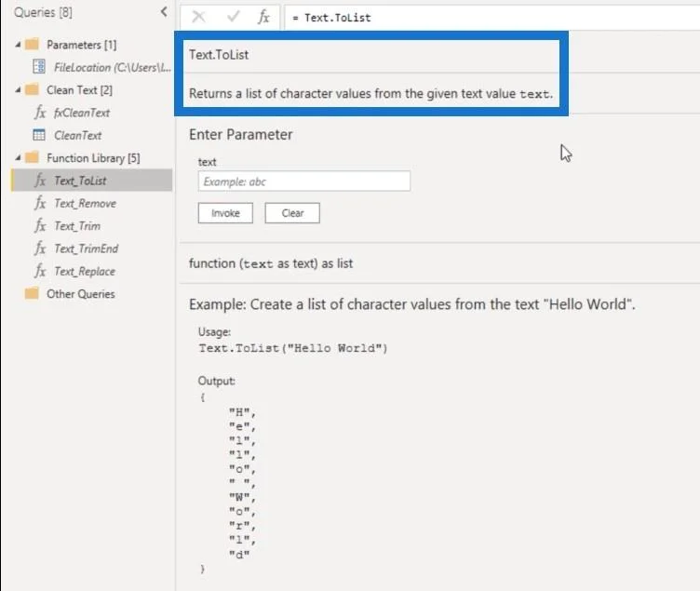
Task: Click the Text.ToList title text
Action: [219, 55]
